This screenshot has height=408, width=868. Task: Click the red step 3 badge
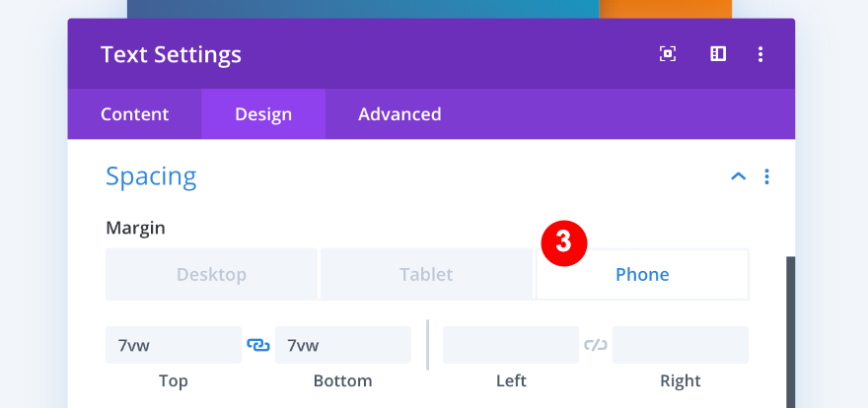point(563,242)
